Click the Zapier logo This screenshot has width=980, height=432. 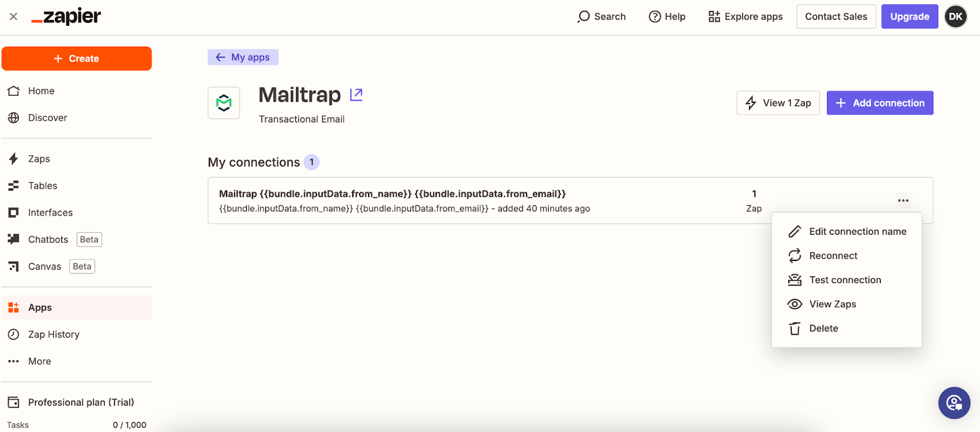pos(66,17)
